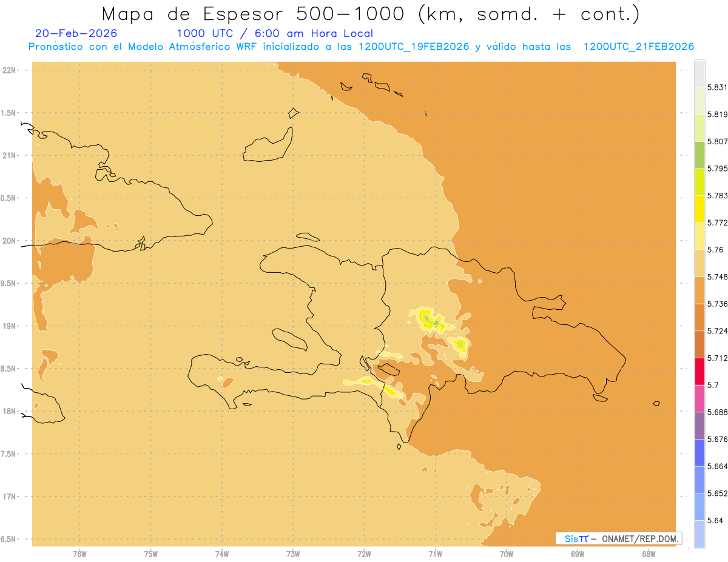Click the legend value '5.76'
The height and width of the screenshot is (562, 728).
click(715, 250)
